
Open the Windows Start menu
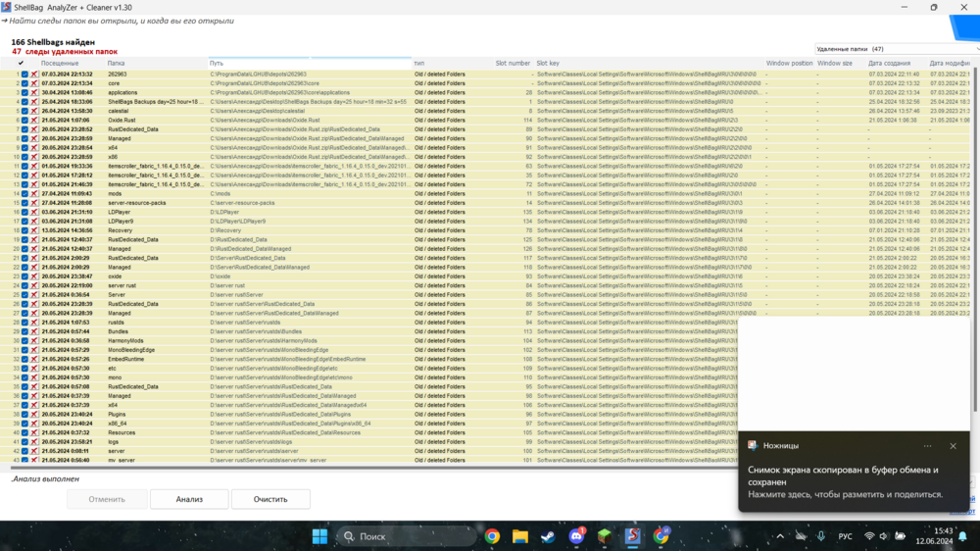click(320, 536)
